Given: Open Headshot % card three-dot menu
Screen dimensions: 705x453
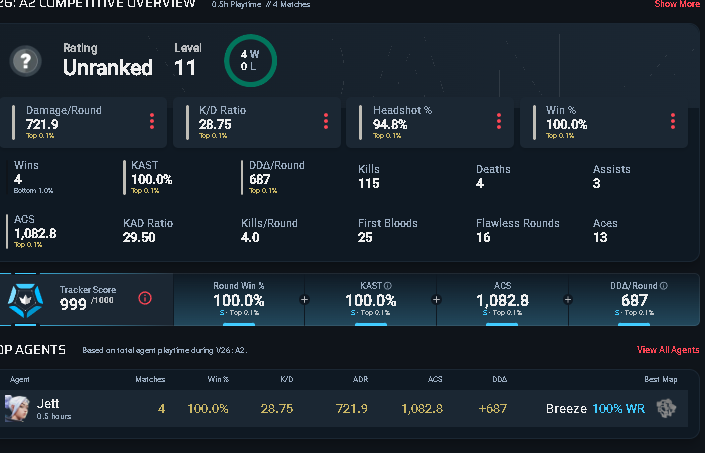Looking at the screenshot, I should pos(499,121).
